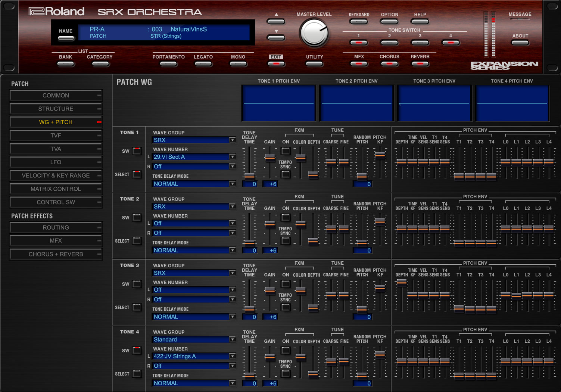
Task: Enable Tone 4 FXM ON switch
Action: coord(286,351)
